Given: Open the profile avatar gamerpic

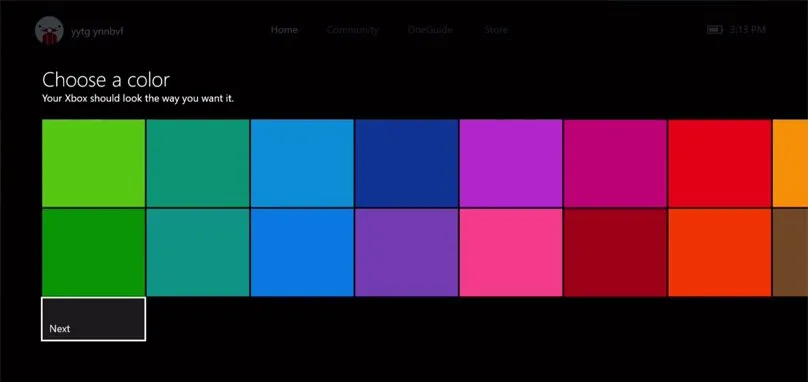Looking at the screenshot, I should tap(49, 31).
